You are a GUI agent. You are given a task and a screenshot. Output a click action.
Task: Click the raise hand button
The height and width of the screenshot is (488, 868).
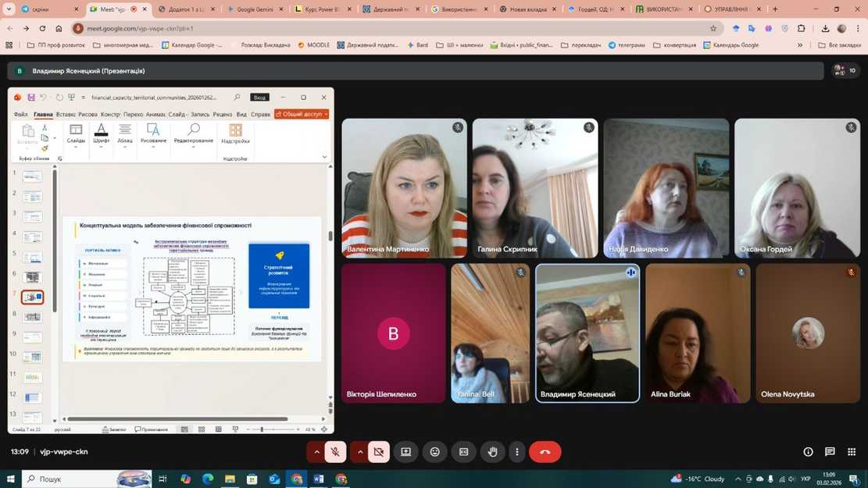[x=492, y=451]
